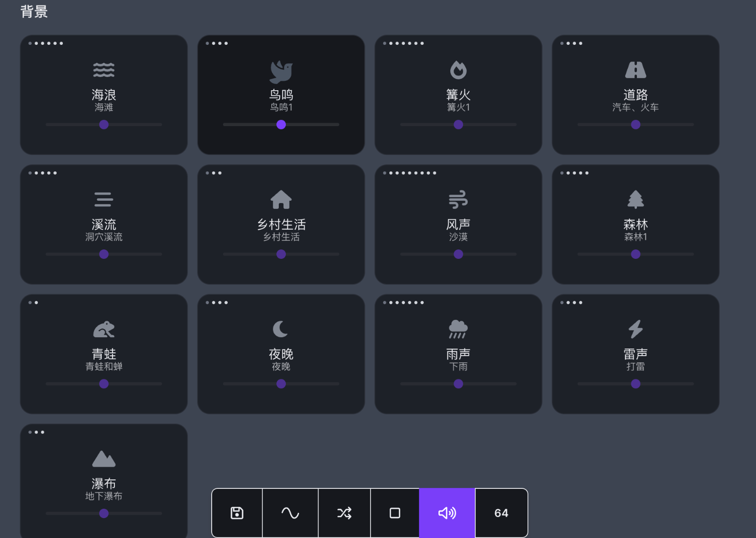Image resolution: width=756 pixels, height=538 pixels.
Task: Click the 乡村生活 house icon
Action: pyautogui.click(x=281, y=199)
